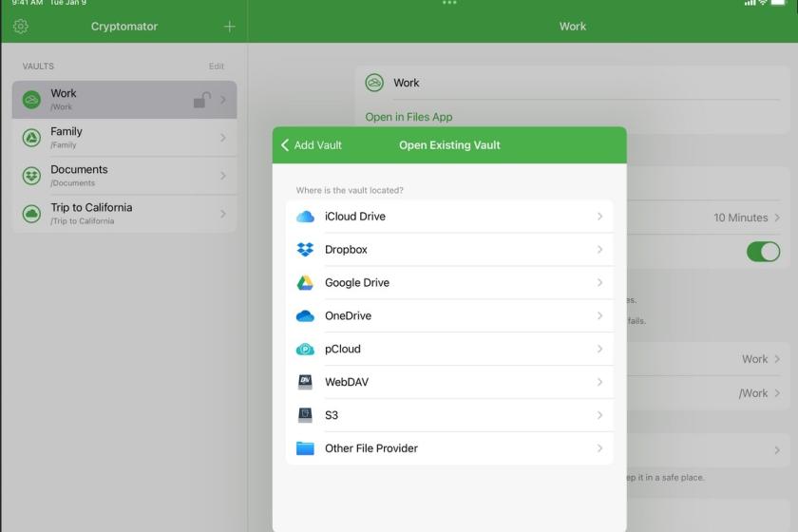Viewport: 798px width, 532px height.
Task: Click the S3 drive icon
Action: pos(305,415)
